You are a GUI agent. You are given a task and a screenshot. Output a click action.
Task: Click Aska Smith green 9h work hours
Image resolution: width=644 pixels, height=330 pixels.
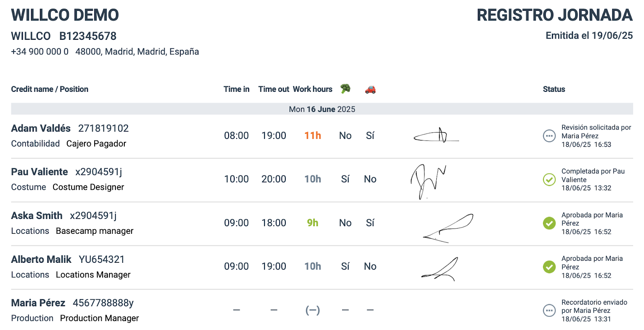tap(313, 223)
